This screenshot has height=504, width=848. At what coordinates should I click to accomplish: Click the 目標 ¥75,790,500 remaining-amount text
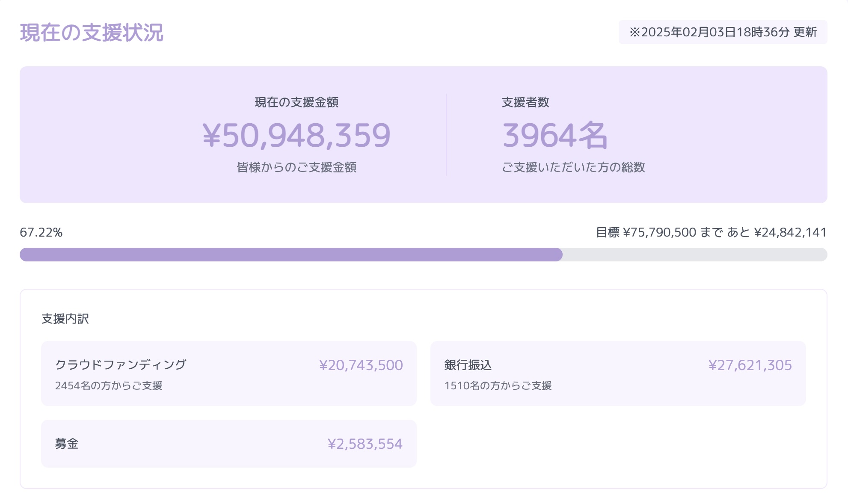click(x=711, y=232)
